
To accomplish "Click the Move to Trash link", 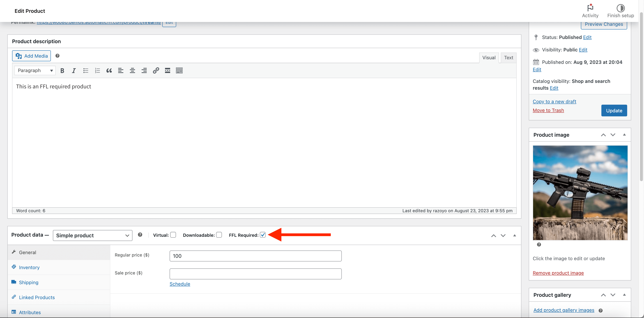I will pos(548,111).
